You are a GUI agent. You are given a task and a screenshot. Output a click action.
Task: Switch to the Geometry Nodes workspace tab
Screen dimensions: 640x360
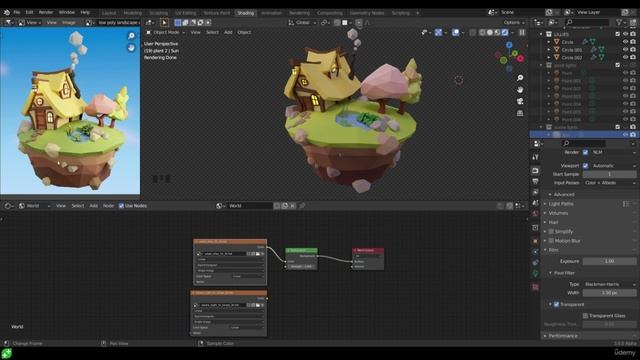pyautogui.click(x=367, y=13)
